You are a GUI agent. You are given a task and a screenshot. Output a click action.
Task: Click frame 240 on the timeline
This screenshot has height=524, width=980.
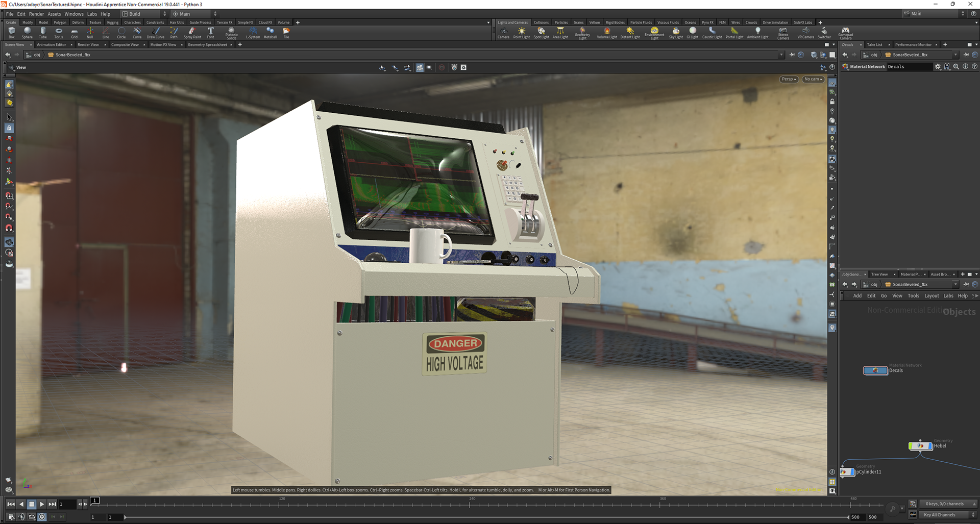tap(470, 504)
